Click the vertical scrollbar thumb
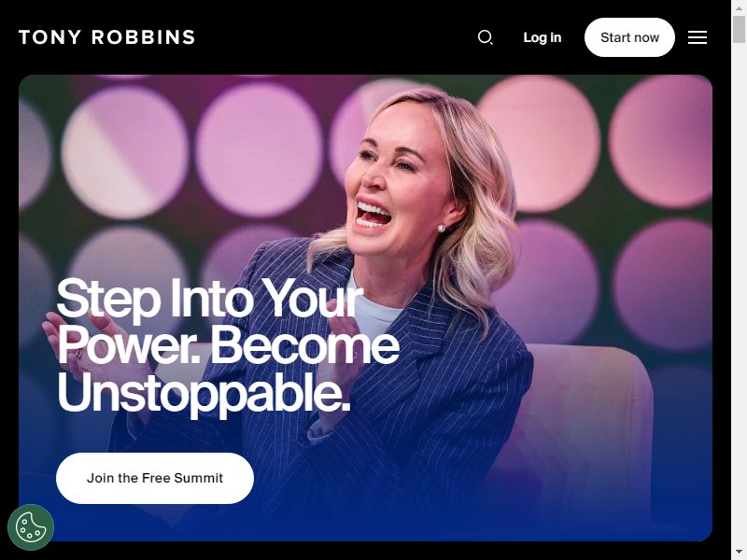 (x=739, y=29)
